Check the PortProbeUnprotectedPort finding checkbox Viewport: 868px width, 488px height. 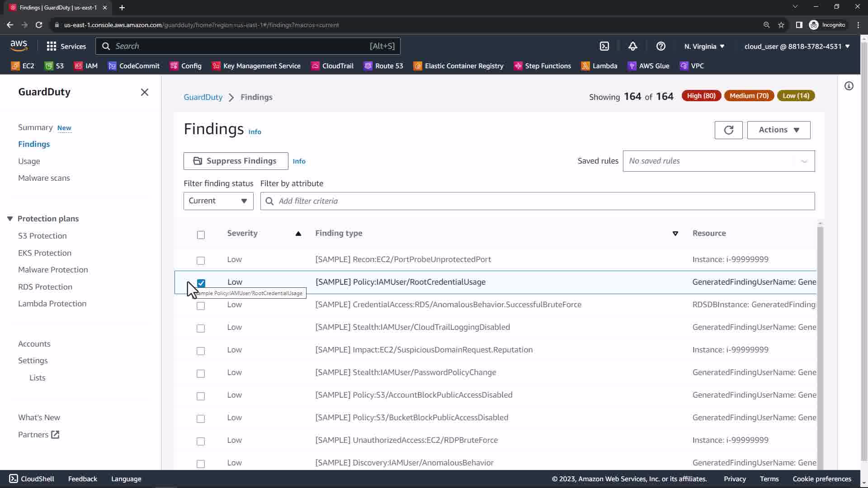[201, 261]
